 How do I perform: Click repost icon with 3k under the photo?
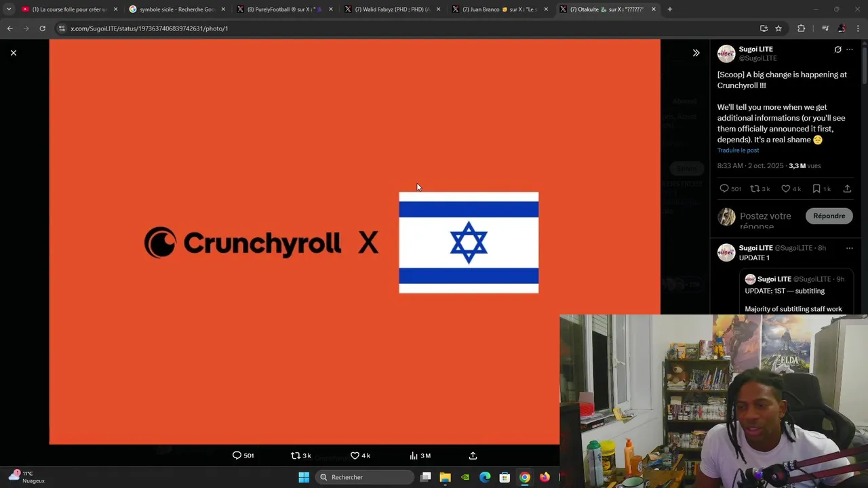(300, 455)
